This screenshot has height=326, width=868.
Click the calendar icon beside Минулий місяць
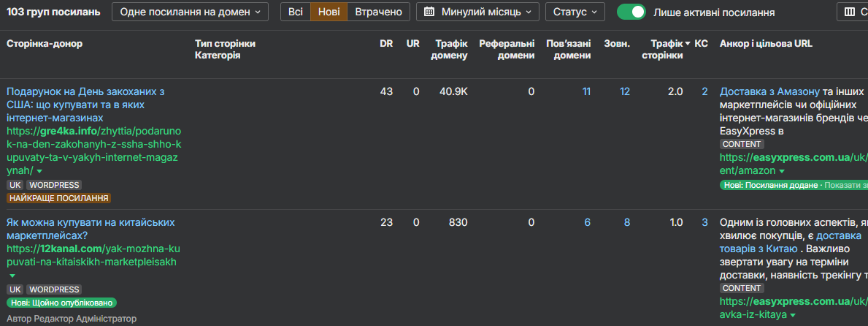pyautogui.click(x=429, y=12)
